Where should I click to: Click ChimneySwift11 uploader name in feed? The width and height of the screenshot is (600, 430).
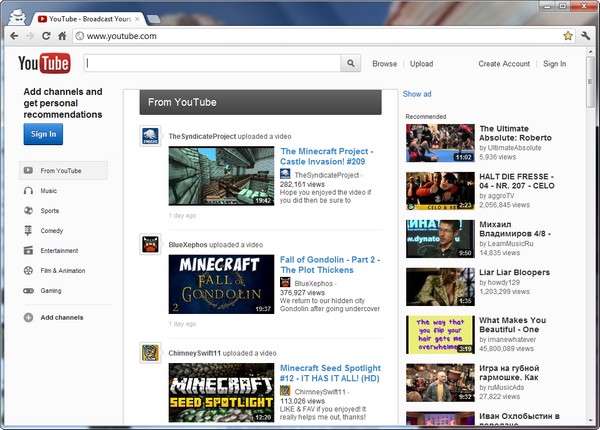[x=194, y=353]
